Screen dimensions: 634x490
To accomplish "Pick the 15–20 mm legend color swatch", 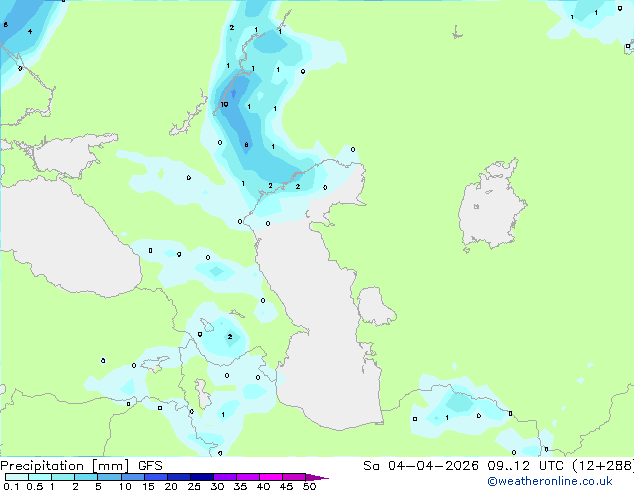I will [x=155, y=477].
